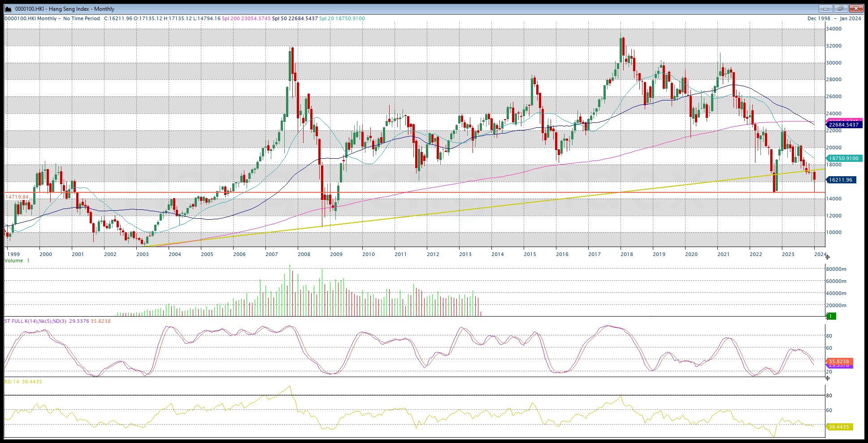Click the 34000 price axis label
Screen dimensions: 868x443
(x=834, y=29)
